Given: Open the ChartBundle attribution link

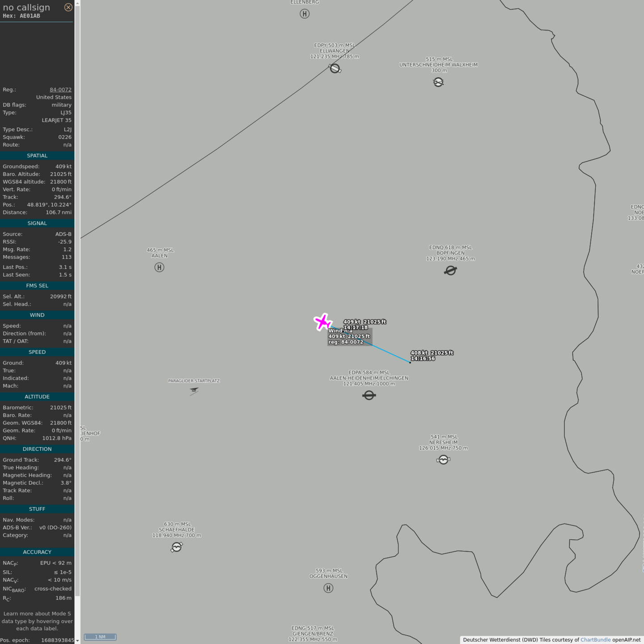Looking at the screenshot, I should pyautogui.click(x=595, y=640).
